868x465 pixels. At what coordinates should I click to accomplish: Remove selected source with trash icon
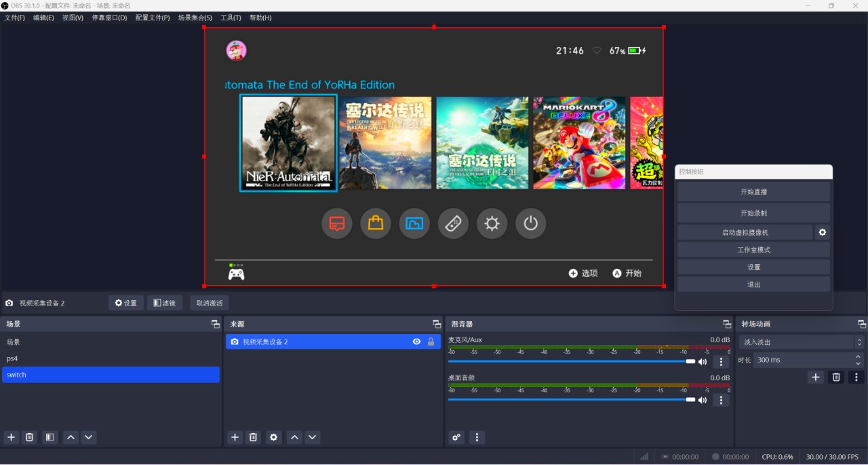pyautogui.click(x=253, y=437)
